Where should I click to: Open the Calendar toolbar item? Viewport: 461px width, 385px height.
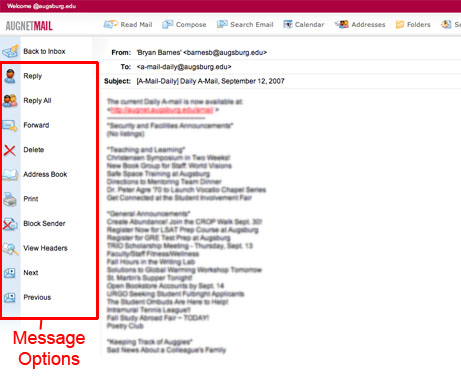(x=304, y=24)
